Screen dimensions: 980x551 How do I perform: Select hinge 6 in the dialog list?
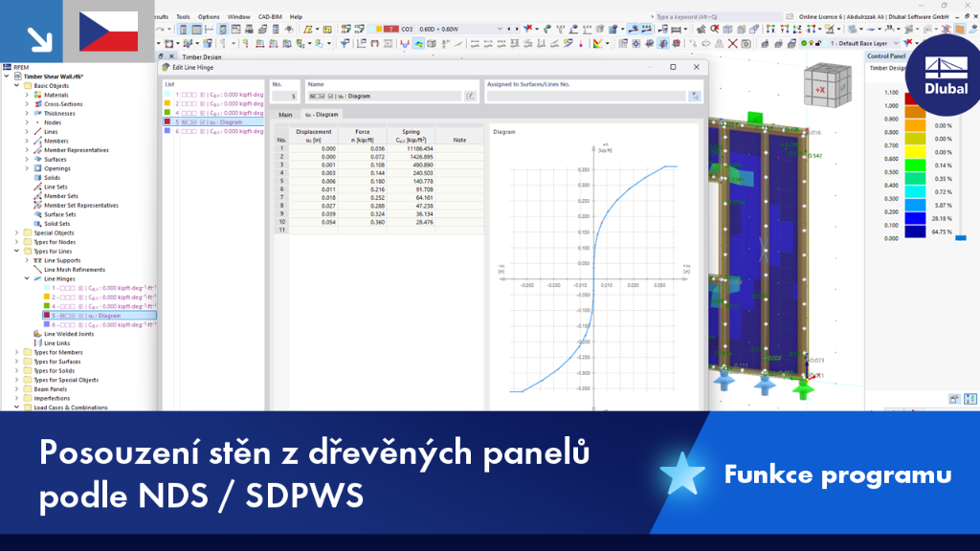(x=213, y=131)
